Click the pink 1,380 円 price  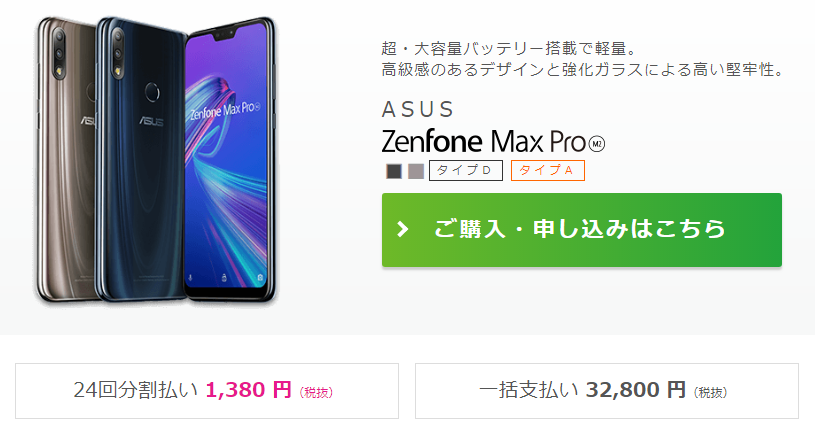[248, 390]
